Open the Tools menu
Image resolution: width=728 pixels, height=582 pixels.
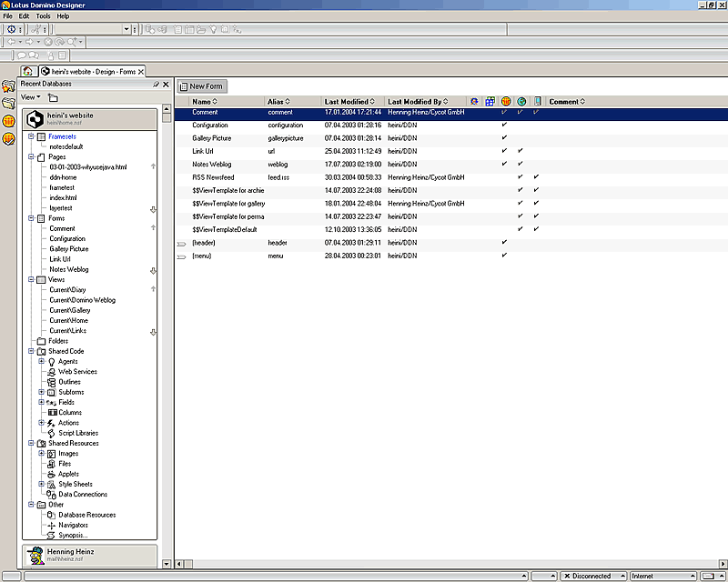click(43, 16)
